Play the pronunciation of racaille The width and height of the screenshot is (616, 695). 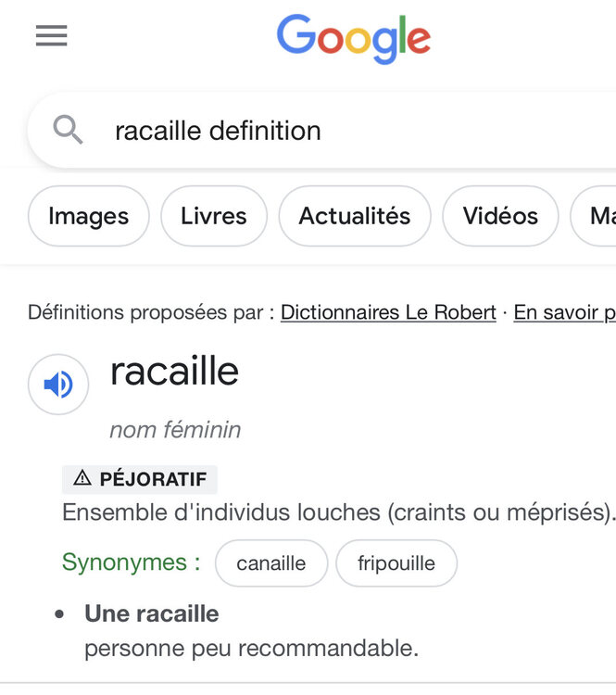point(58,384)
